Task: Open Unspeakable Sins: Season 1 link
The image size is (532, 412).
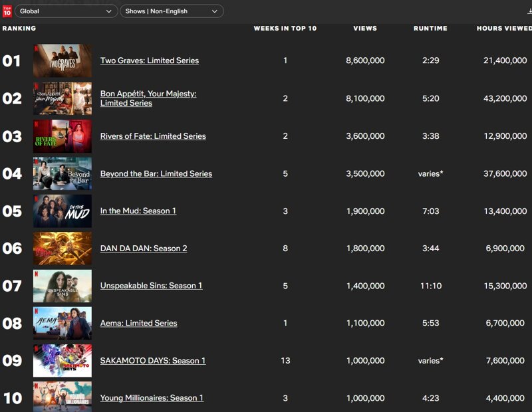Action: (152, 286)
